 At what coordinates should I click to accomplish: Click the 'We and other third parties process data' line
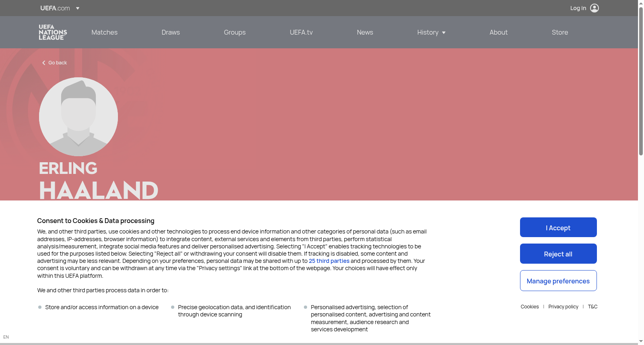click(103, 290)
